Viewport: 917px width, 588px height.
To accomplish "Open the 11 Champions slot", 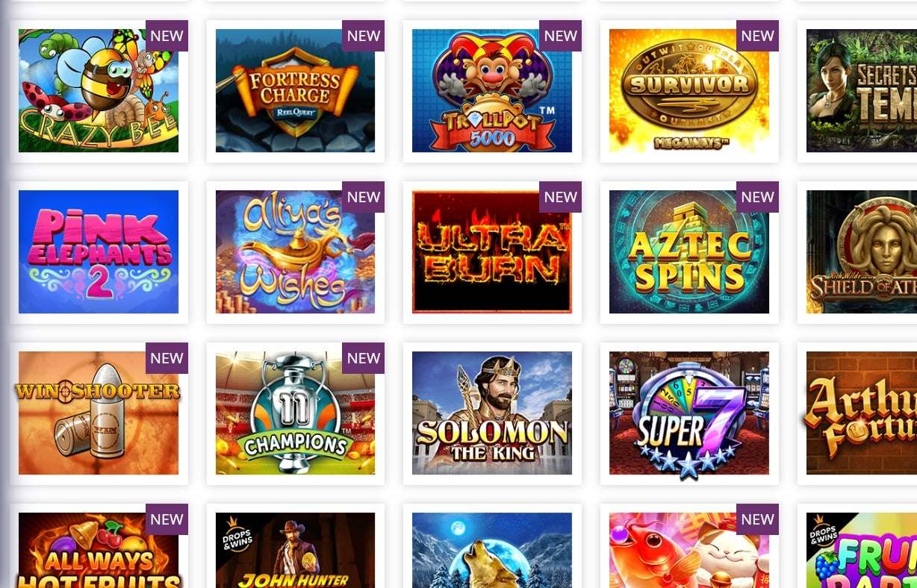I will (295, 413).
